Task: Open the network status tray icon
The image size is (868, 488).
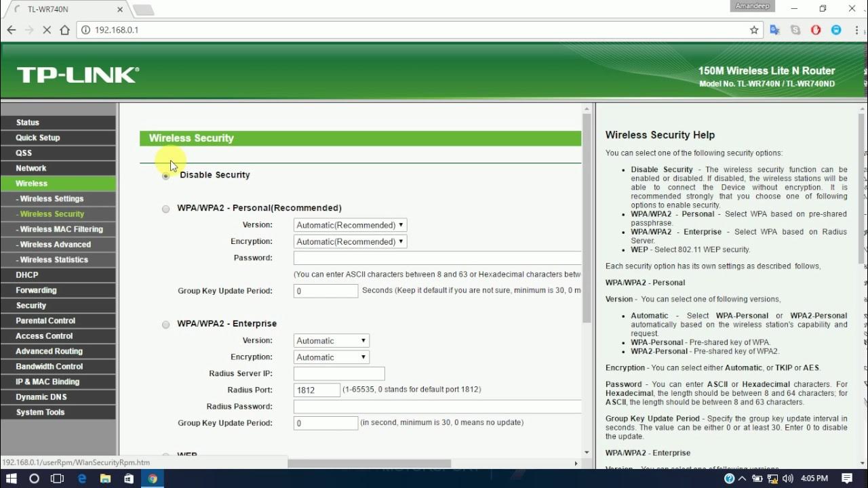Action: coord(771,479)
